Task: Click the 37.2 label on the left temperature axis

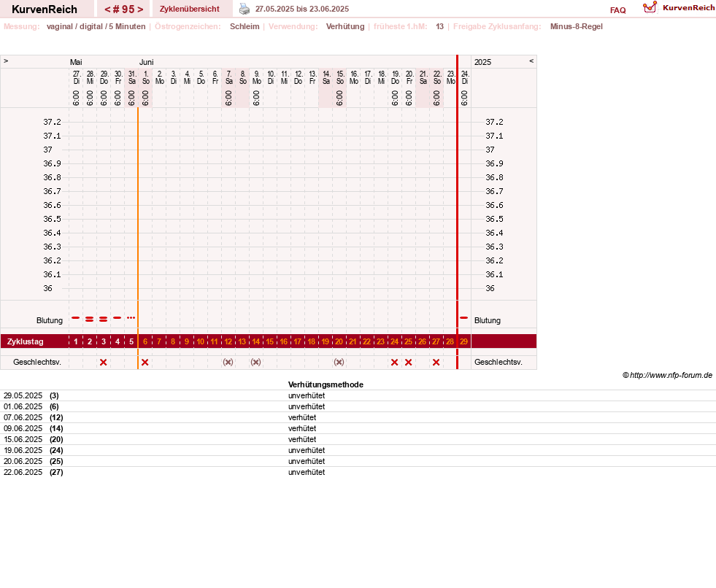Action: 52,122
